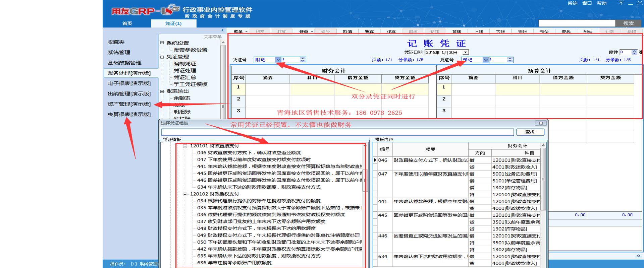This screenshot has height=268, width=644.
Task: Open the 预记 voucher type dropdown
Action: (485, 60)
